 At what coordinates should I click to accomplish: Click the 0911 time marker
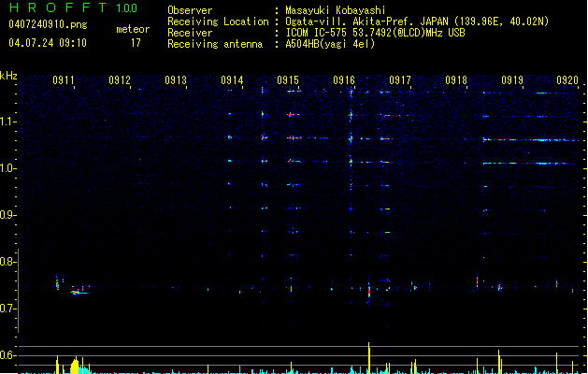tap(64, 80)
